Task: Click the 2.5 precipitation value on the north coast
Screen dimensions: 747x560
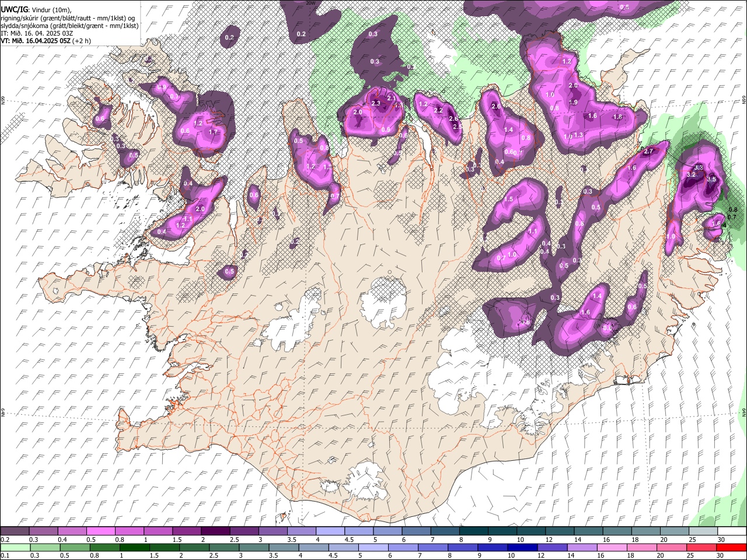Action: (x=457, y=126)
